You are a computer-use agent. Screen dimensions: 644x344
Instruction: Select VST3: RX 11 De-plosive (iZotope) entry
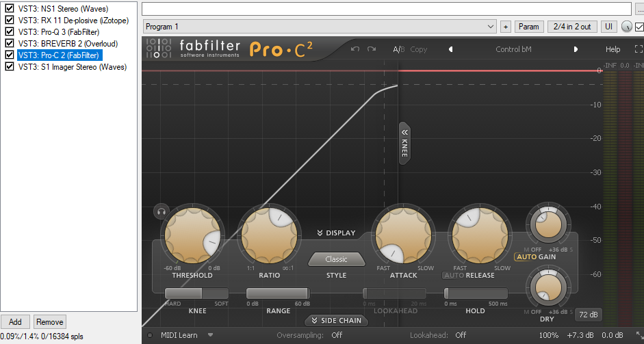[x=73, y=20]
